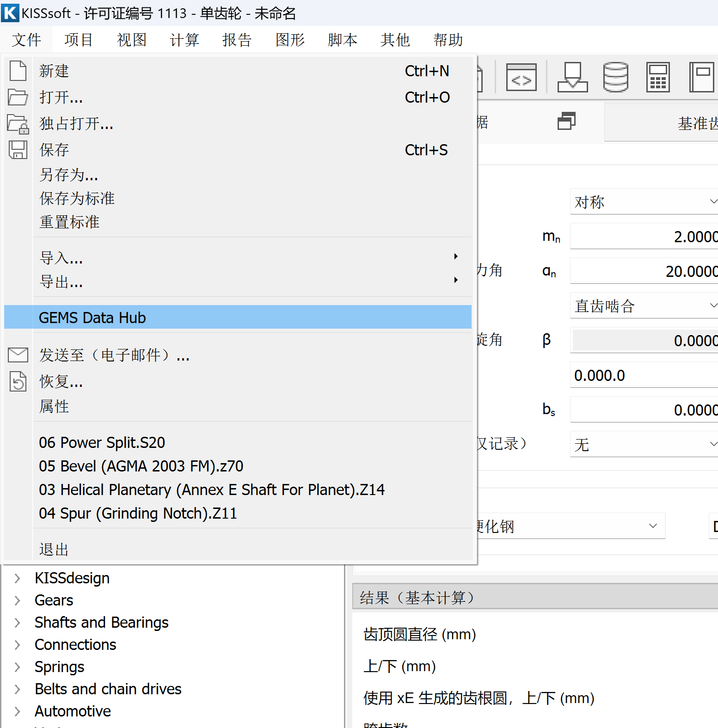The image size is (718, 728).
Task: Click the calculator toolbar icon
Action: click(658, 77)
